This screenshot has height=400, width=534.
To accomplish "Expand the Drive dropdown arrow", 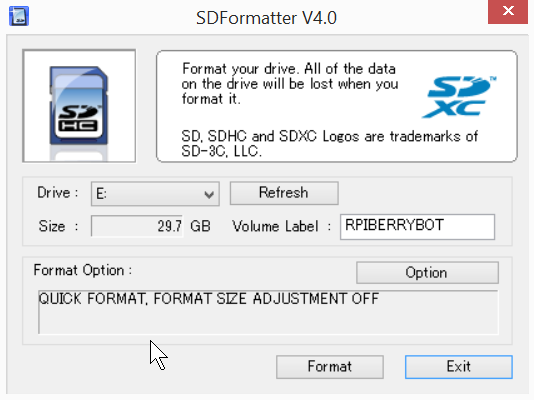I will (209, 194).
